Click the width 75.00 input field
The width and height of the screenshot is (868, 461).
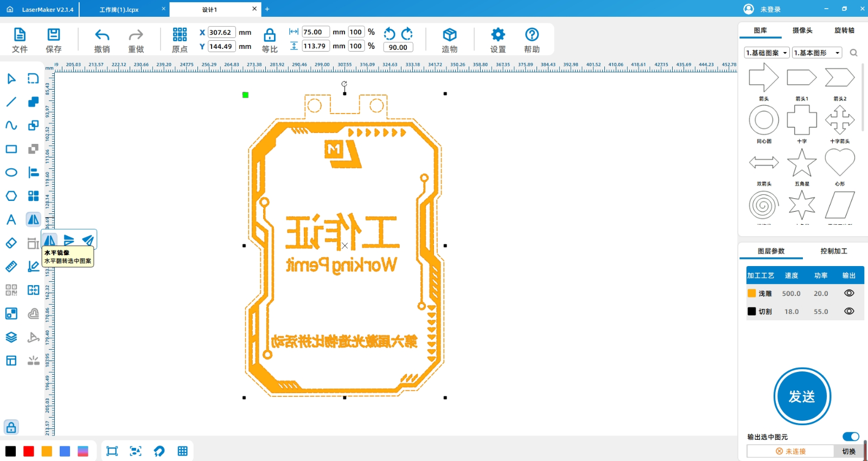pyautogui.click(x=316, y=32)
